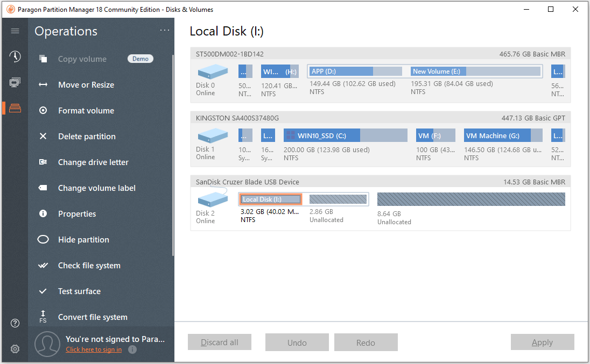Image resolution: width=590 pixels, height=364 pixels.
Task: Select the (H:) volume on Disk 0
Action: 279,72
